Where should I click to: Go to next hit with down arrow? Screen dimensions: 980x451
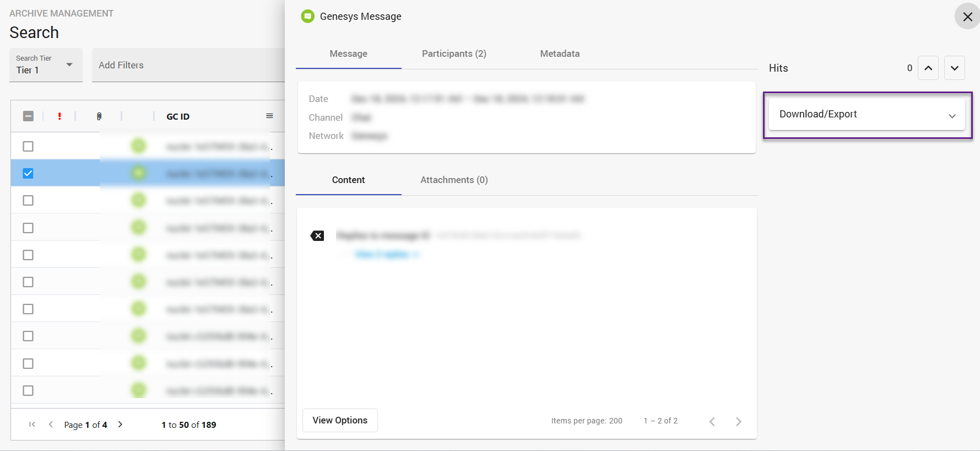pyautogui.click(x=955, y=68)
